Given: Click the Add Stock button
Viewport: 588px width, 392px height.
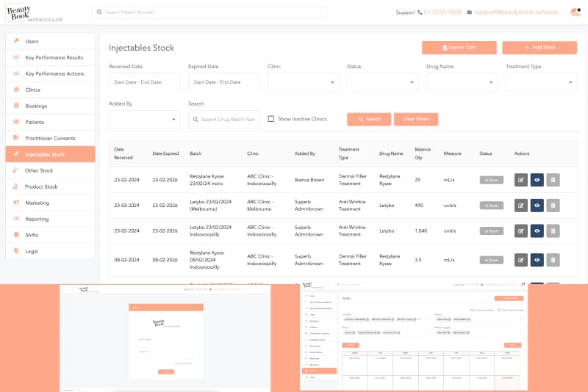Looking at the screenshot, I should [x=539, y=48].
